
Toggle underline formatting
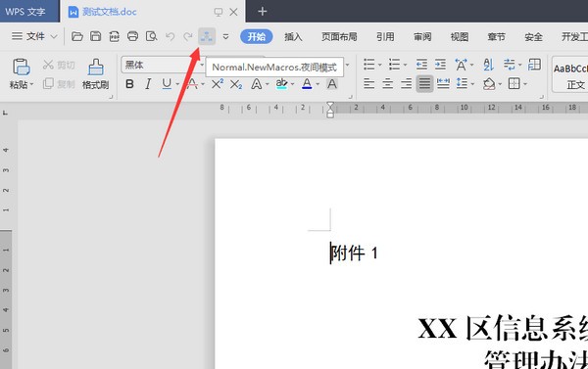coord(167,84)
